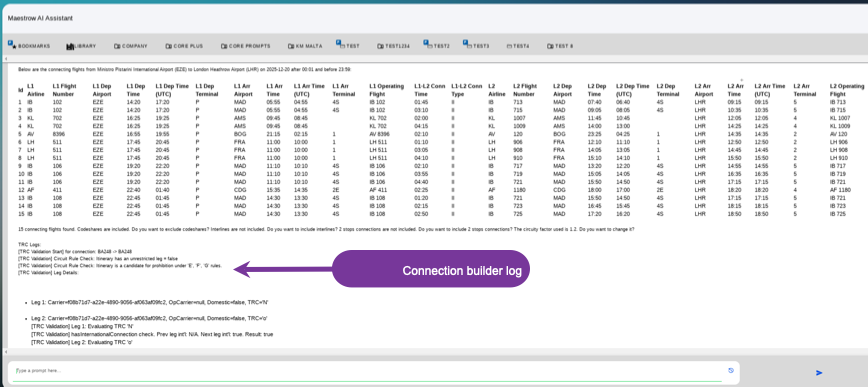Click the 'L2 Dep Terminal' column header
This screenshot has height=387, width=868.
[668, 90]
